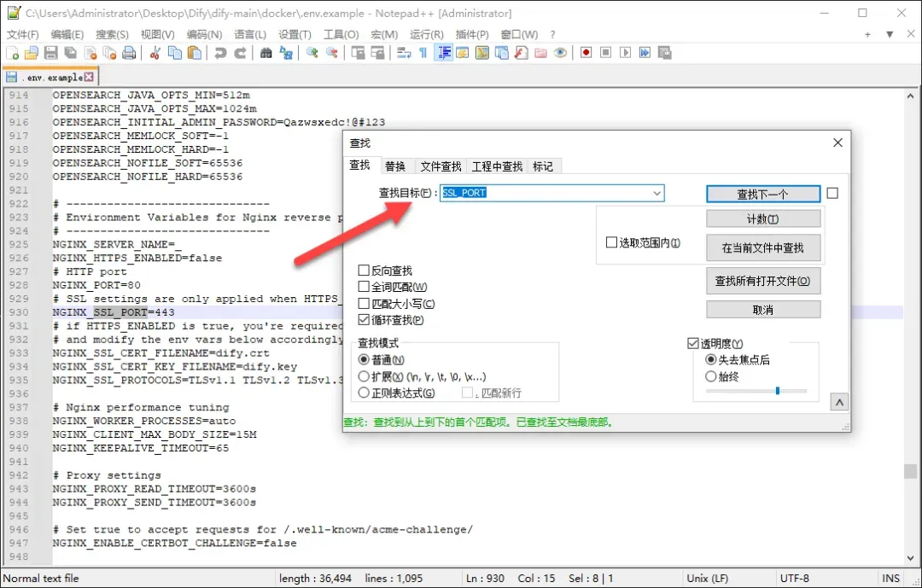Click the collapse arrow at dialog bottom right
This screenshot has height=588, width=922.
(x=839, y=403)
